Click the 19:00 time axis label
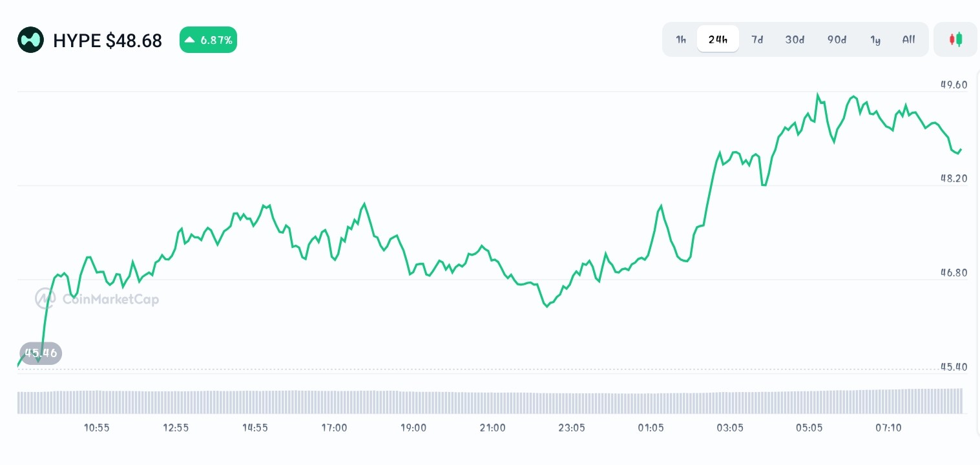Viewport: 980px width, 465px height. [413, 428]
